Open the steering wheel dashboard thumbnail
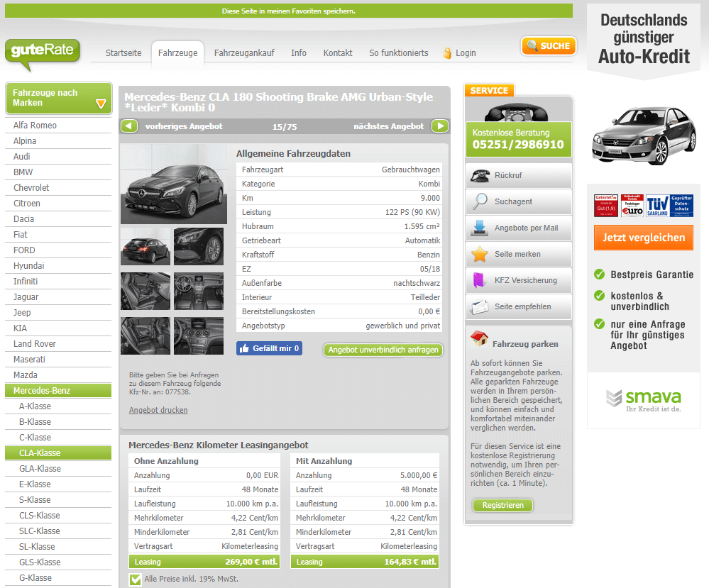This screenshot has width=709, height=588. (199, 291)
